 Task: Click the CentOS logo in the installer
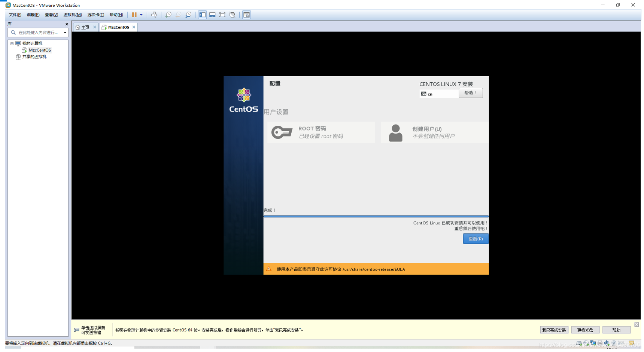click(x=244, y=100)
